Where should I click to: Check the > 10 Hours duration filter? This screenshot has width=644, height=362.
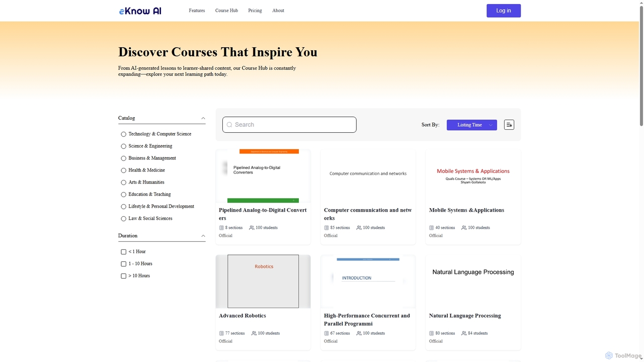(x=123, y=276)
